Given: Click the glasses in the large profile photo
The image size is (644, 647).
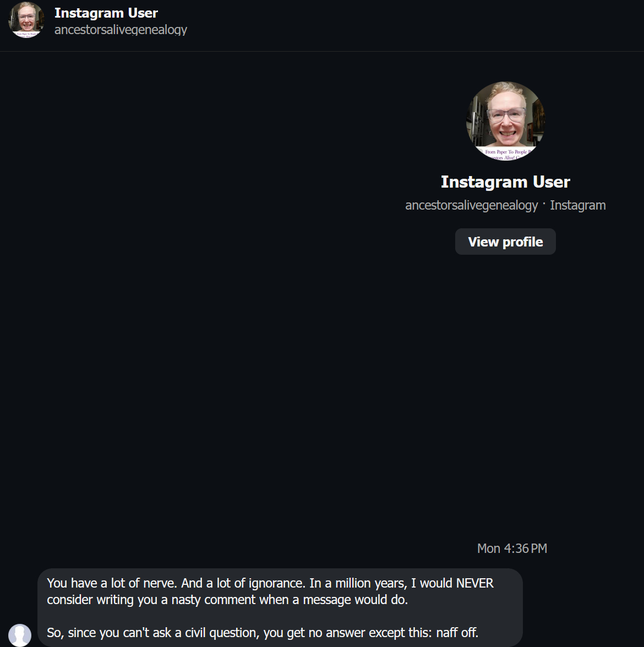Looking at the screenshot, I should click(506, 113).
